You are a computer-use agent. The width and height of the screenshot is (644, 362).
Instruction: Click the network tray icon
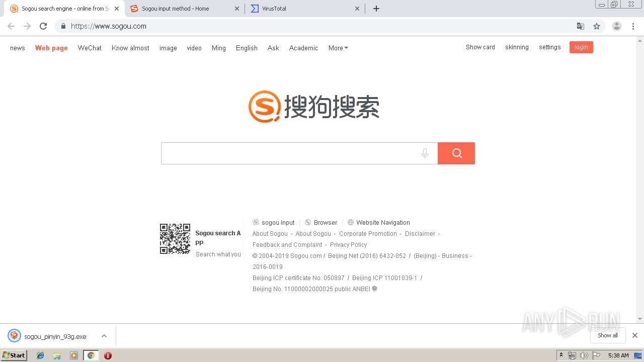pos(572,355)
